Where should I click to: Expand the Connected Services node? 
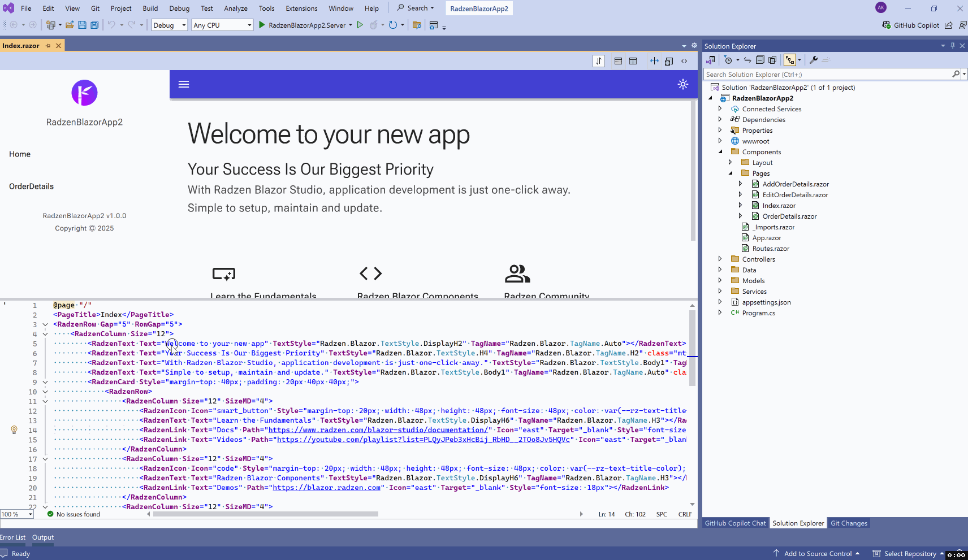point(720,109)
